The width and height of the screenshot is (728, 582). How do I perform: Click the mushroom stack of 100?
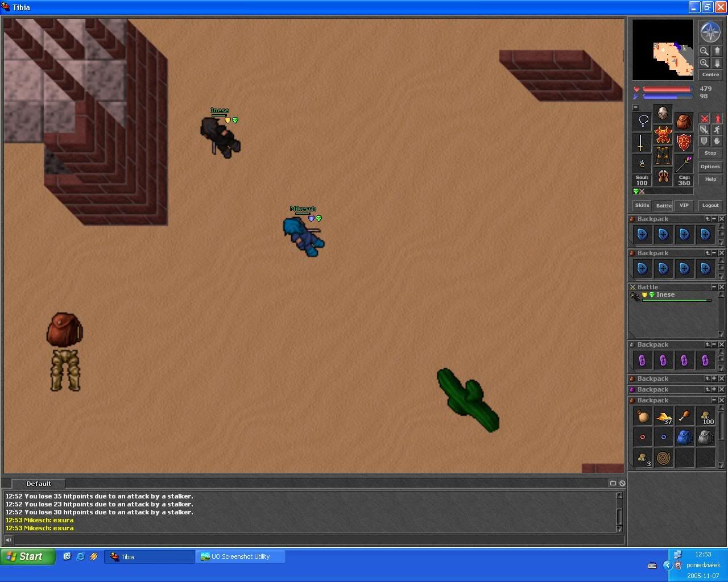[x=705, y=417]
